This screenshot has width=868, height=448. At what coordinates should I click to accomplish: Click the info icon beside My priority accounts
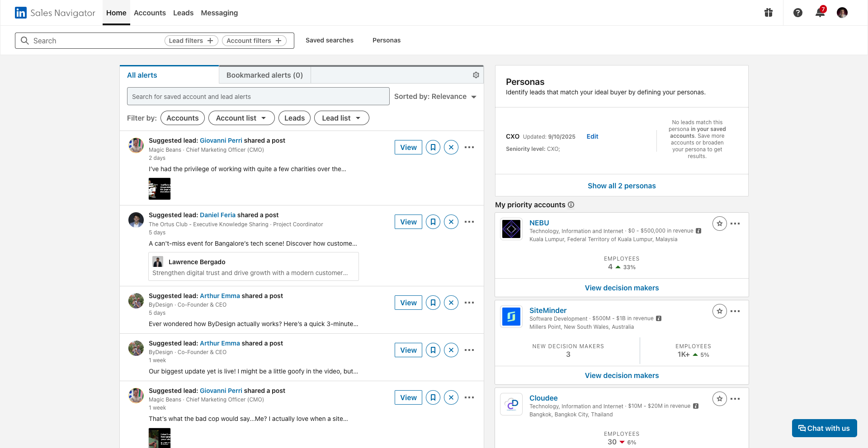(x=571, y=205)
